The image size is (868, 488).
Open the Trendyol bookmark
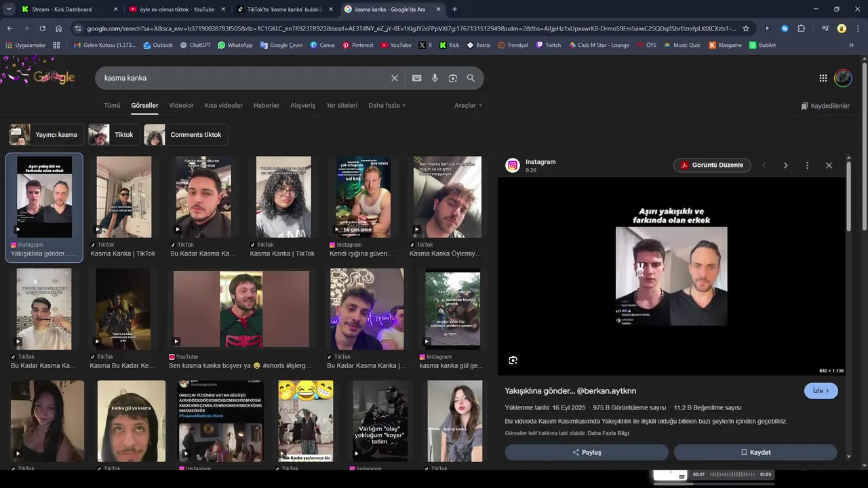(513, 45)
